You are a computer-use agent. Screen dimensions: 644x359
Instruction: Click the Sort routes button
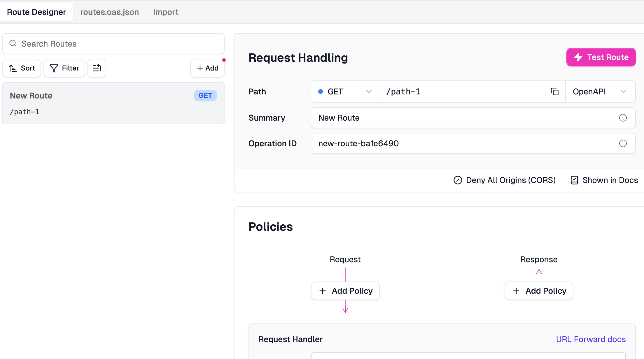coord(22,68)
